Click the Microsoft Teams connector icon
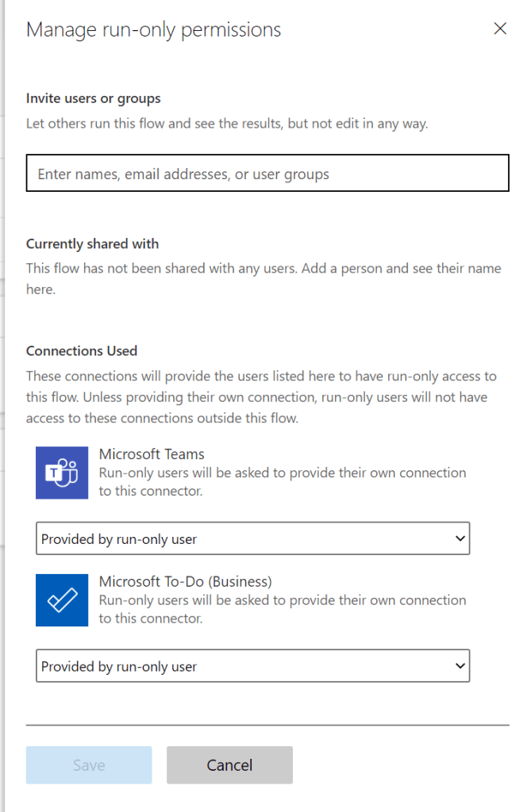Image resolution: width=527 pixels, height=812 pixels. tap(62, 473)
